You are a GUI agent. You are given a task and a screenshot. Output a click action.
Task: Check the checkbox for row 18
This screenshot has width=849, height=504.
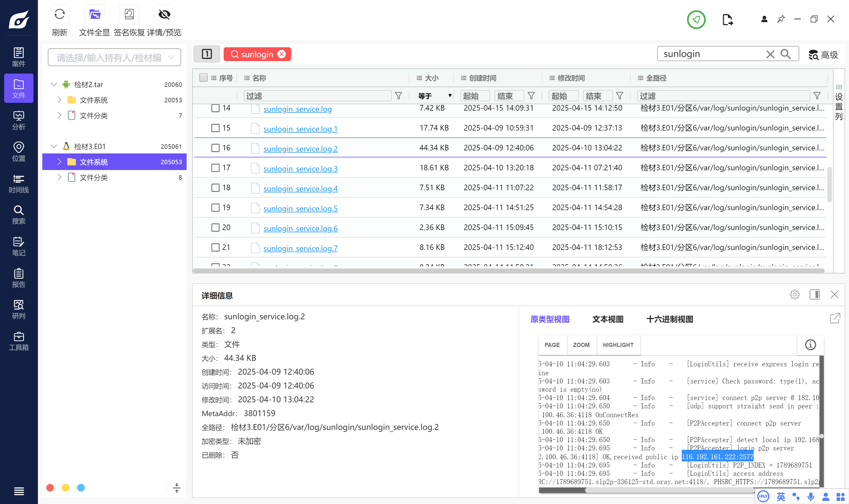(215, 187)
